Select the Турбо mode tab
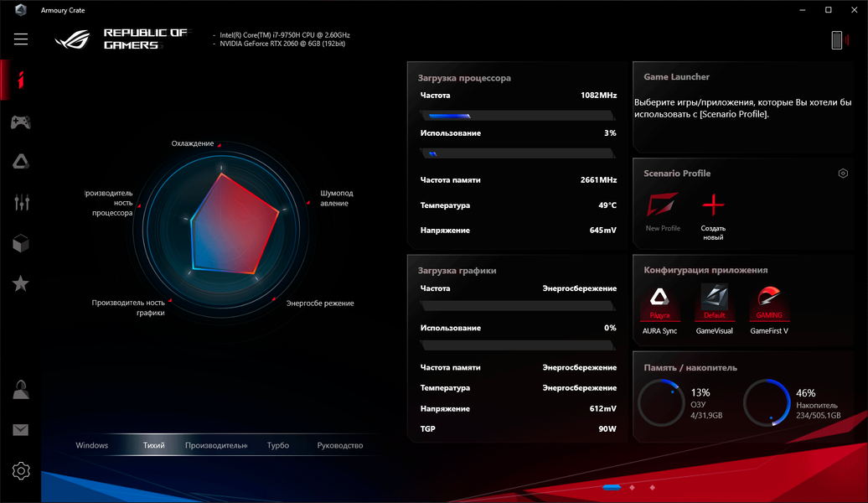 (x=278, y=445)
